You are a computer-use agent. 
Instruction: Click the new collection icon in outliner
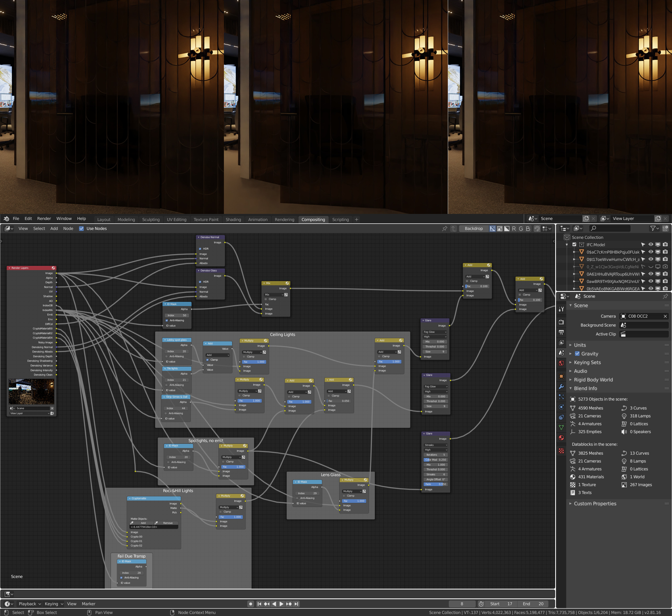665,228
